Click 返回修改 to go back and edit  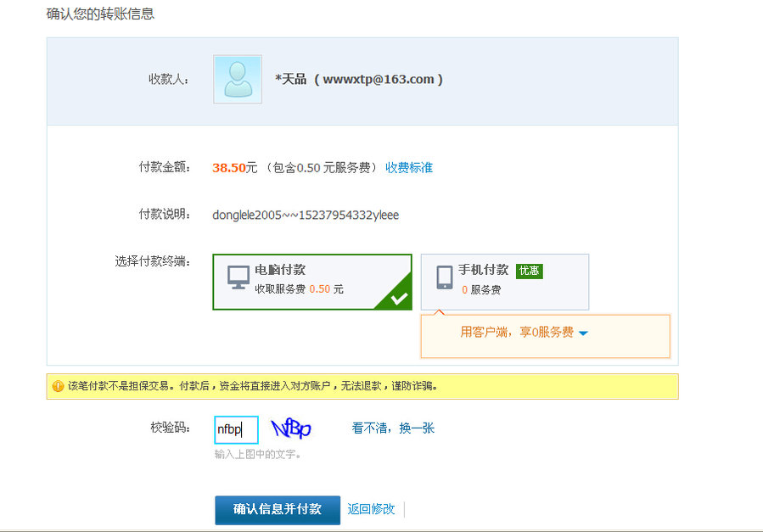(x=371, y=510)
